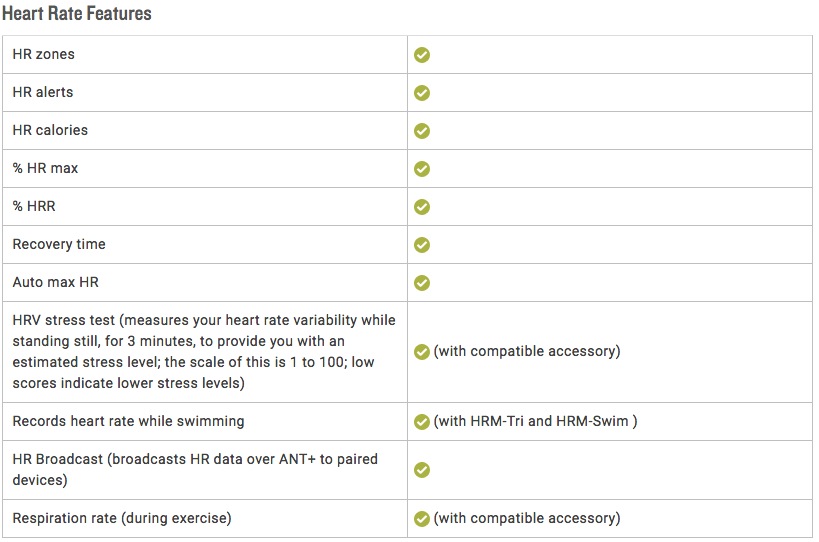Click the HRV stress test description text
Image resolution: width=819 pixels, height=542 pixels.
coord(204,351)
